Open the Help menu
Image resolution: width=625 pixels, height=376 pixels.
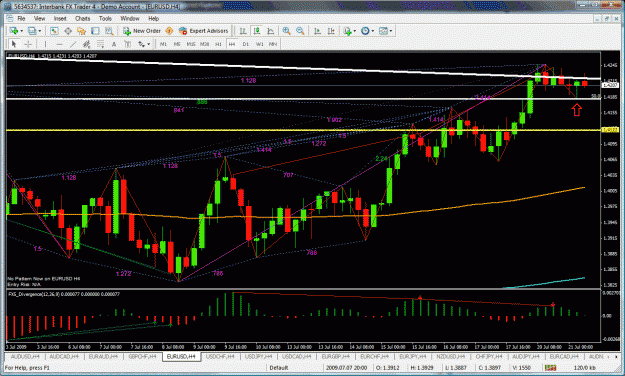pyautogui.click(x=153, y=18)
